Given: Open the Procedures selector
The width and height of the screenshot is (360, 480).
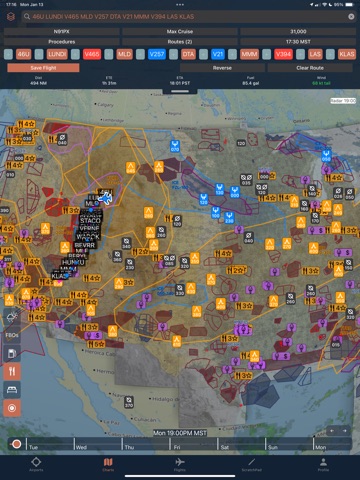Looking at the screenshot, I should pos(62,42).
